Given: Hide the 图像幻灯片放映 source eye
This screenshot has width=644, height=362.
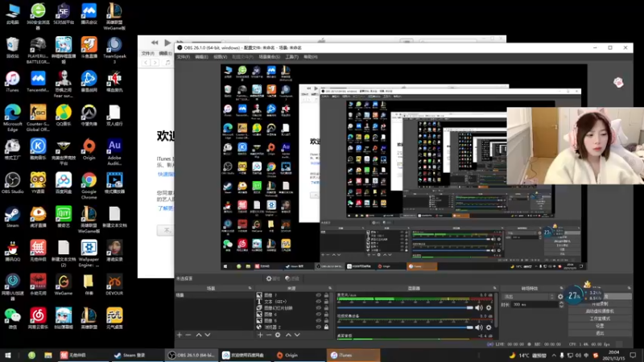Looking at the screenshot, I should 318,308.
